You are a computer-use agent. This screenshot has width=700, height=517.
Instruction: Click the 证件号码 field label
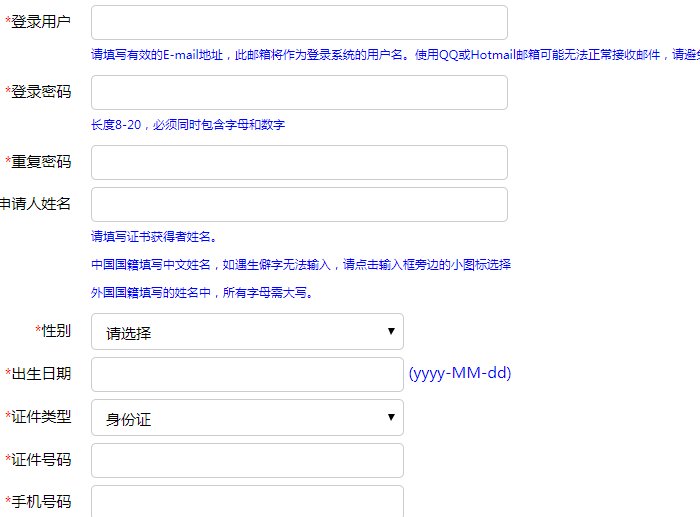[x=38, y=459]
